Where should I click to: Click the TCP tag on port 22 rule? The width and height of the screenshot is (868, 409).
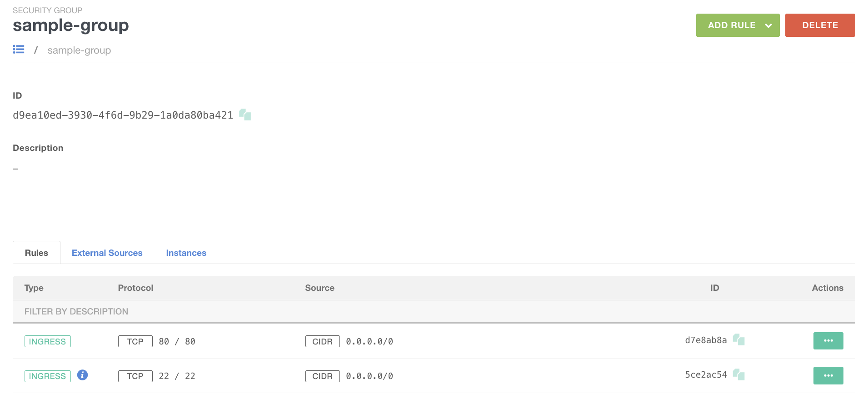[135, 376]
